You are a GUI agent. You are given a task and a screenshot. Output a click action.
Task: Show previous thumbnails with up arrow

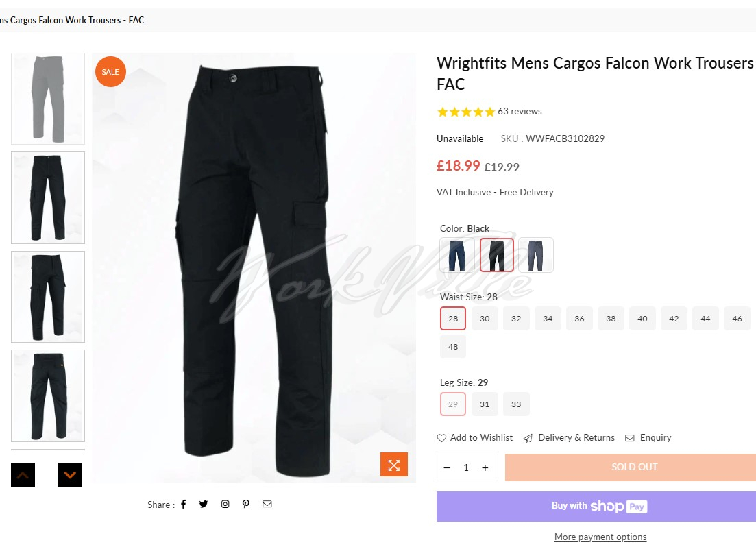(23, 475)
